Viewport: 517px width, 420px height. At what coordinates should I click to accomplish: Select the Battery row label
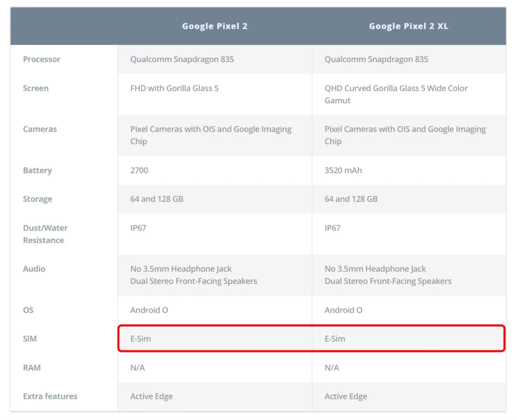(37, 170)
